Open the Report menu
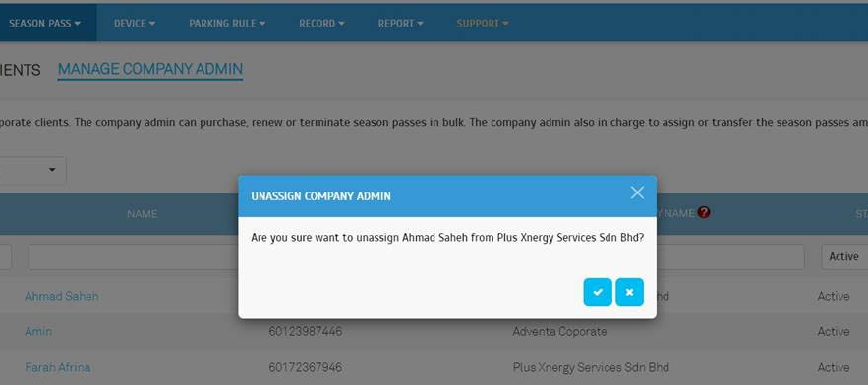868x385 pixels. (x=401, y=24)
